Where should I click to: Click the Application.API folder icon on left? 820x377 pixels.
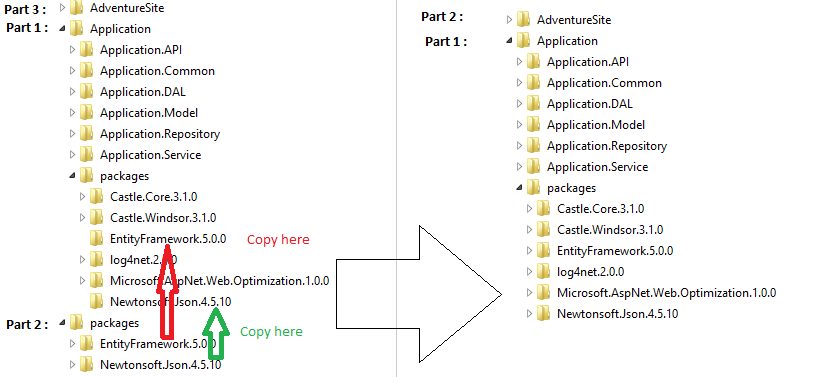click(86, 50)
